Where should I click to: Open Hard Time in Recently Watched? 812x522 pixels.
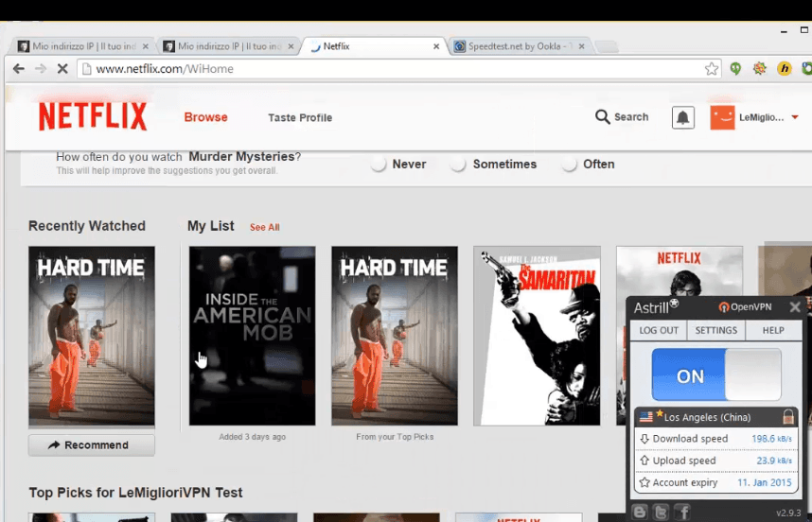(x=92, y=336)
